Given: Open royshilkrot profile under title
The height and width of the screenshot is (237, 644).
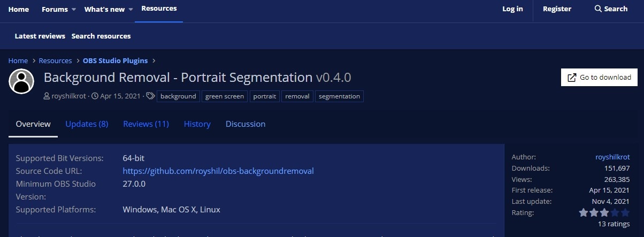Looking at the screenshot, I should click(70, 96).
